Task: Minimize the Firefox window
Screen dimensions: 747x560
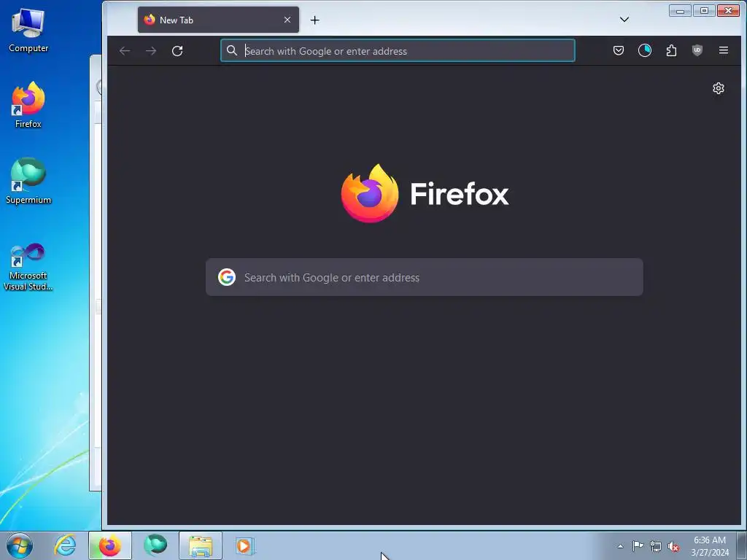Action: pyautogui.click(x=681, y=10)
